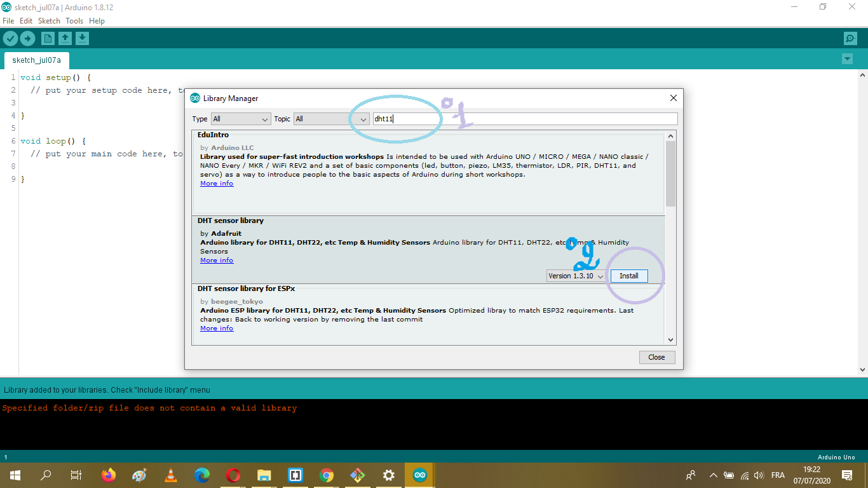Image resolution: width=868 pixels, height=488 pixels.
Task: Show hidden system tray icons
Action: pos(713,475)
